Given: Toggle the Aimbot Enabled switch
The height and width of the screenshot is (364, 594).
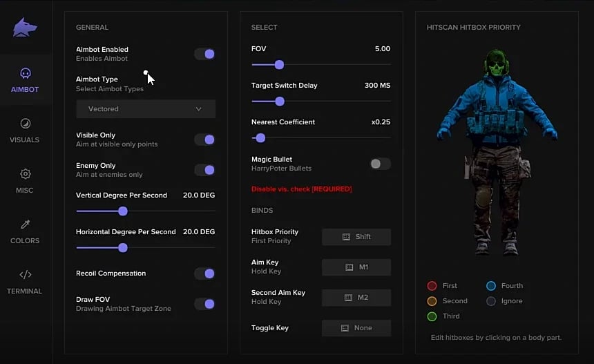Looking at the screenshot, I should point(205,54).
